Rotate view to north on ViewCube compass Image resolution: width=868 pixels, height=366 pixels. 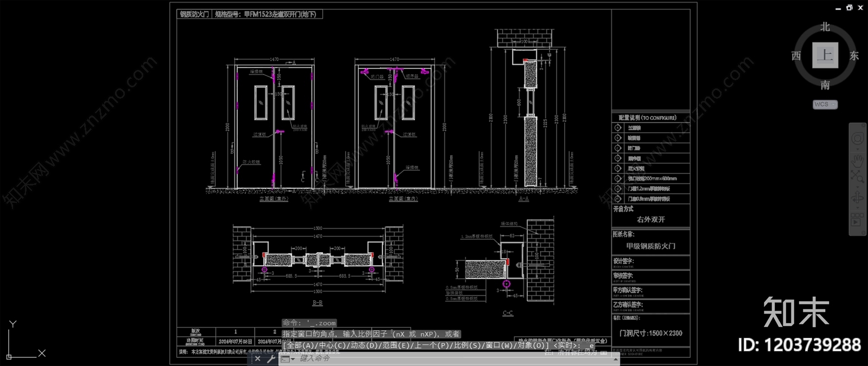point(825,27)
